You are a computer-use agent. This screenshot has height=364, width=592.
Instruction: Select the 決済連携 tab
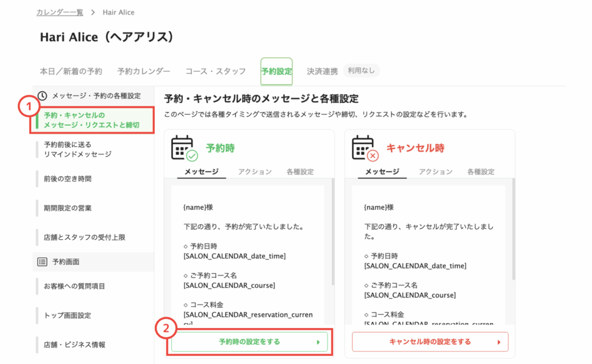click(x=322, y=72)
